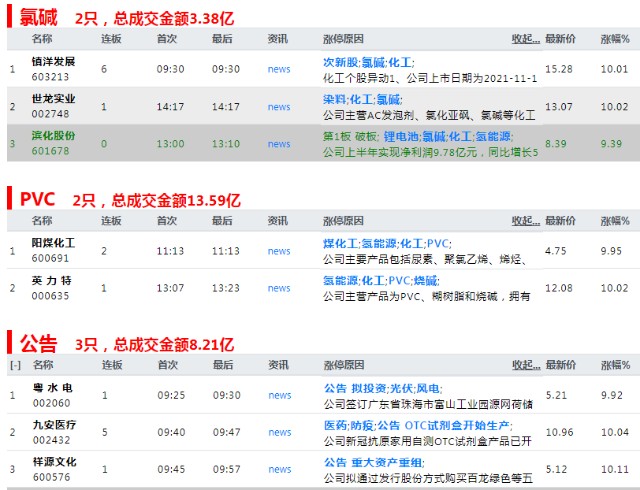The width and height of the screenshot is (640, 490).
Task: Sort 公告 table by 连板 column
Action: point(112,365)
